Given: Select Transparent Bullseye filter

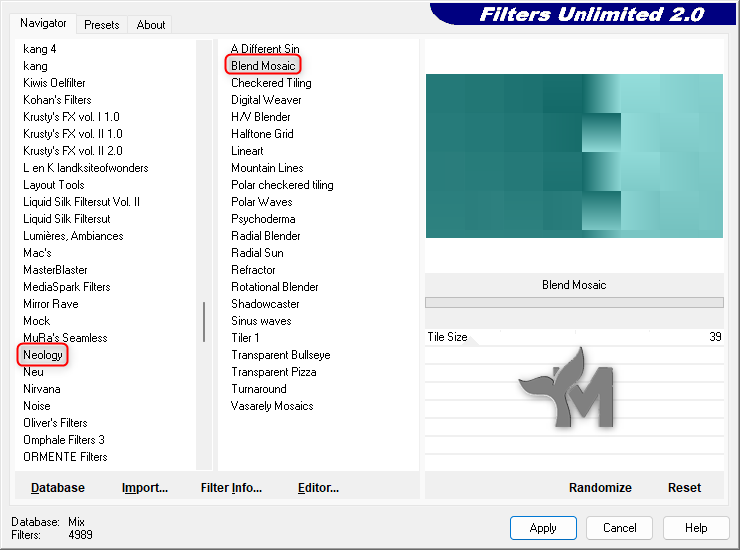Looking at the screenshot, I should click(281, 355).
